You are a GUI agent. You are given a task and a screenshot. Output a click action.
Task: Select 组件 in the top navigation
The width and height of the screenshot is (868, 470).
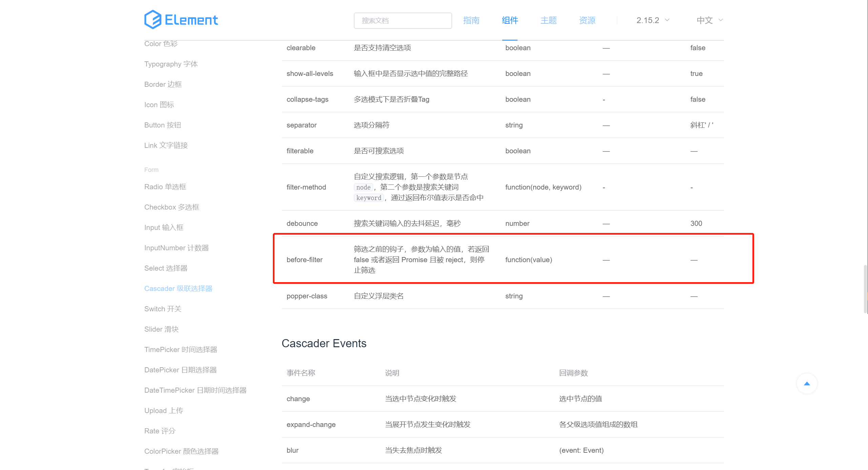point(509,20)
